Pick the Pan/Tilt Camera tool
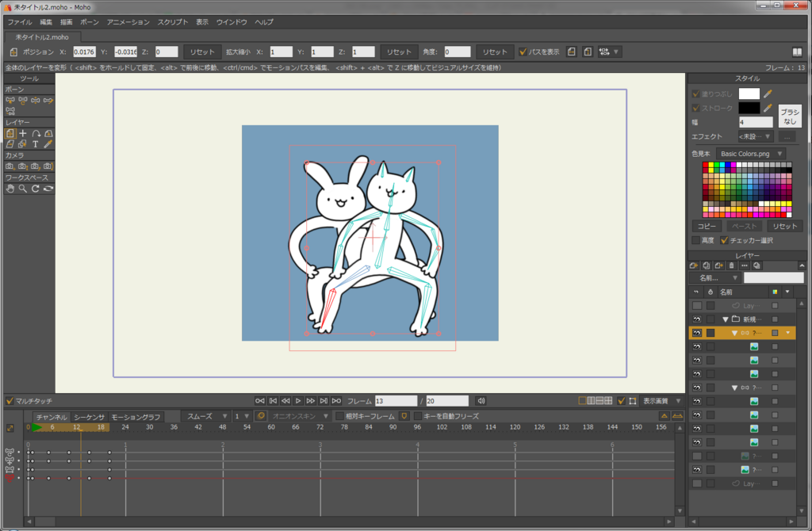The image size is (812, 531). click(48, 166)
